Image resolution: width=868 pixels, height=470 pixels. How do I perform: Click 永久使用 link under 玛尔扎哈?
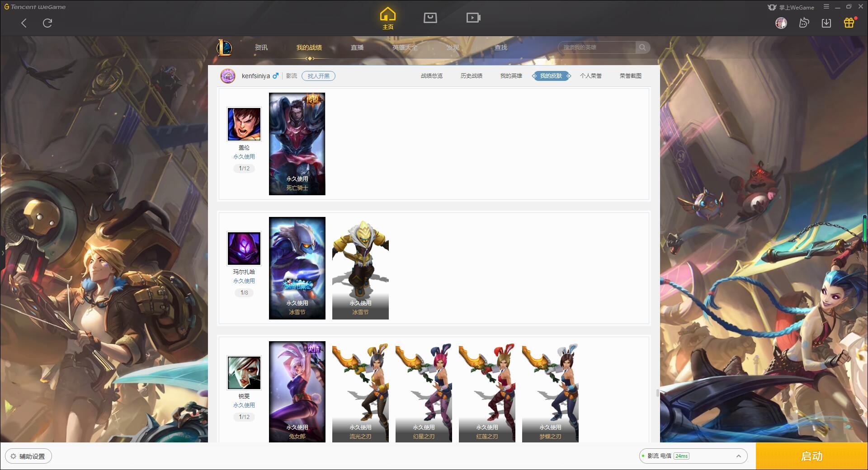[x=244, y=281]
